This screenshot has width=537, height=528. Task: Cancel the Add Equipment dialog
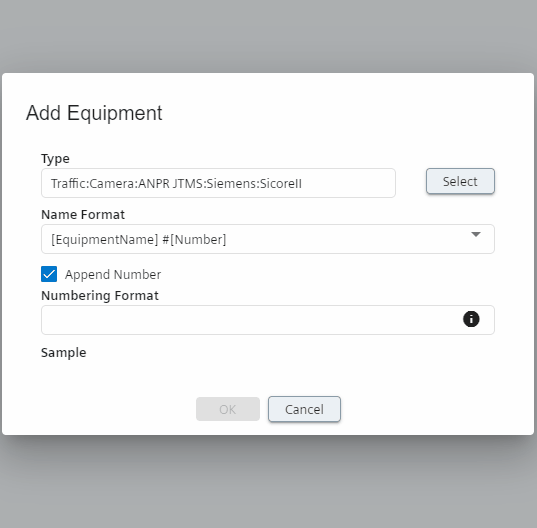pos(304,409)
